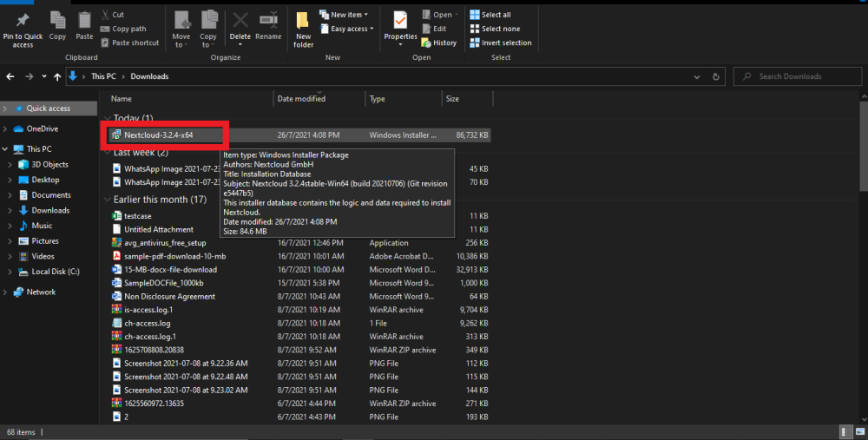The height and width of the screenshot is (440, 868).
Task: Click the Copy icon in Clipboard group
Action: tap(57, 21)
